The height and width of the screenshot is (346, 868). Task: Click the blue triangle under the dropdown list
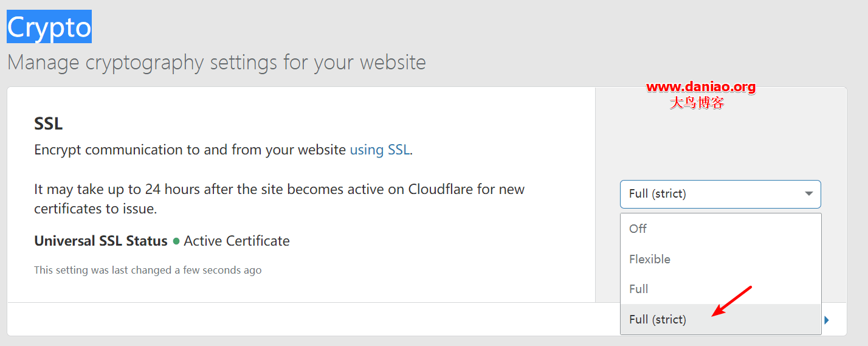pos(827,320)
